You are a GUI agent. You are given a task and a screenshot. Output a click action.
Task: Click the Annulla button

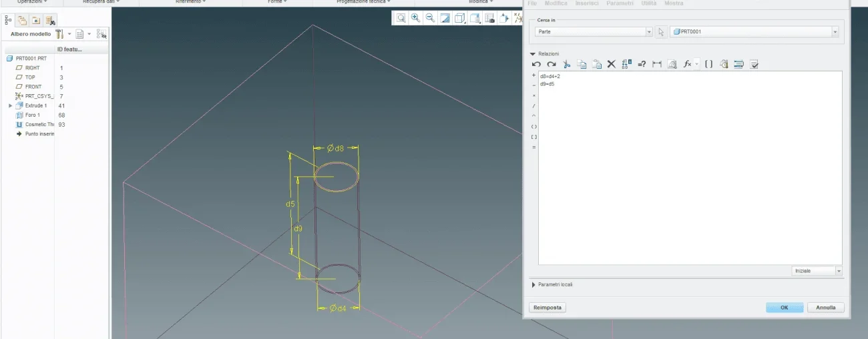point(826,308)
